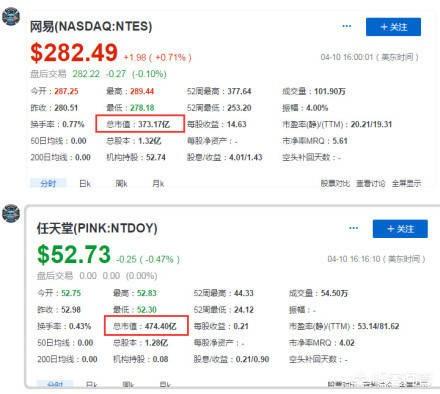Select the 分时 tab on 网易 chart
The image size is (440, 394).
pyautogui.click(x=48, y=183)
